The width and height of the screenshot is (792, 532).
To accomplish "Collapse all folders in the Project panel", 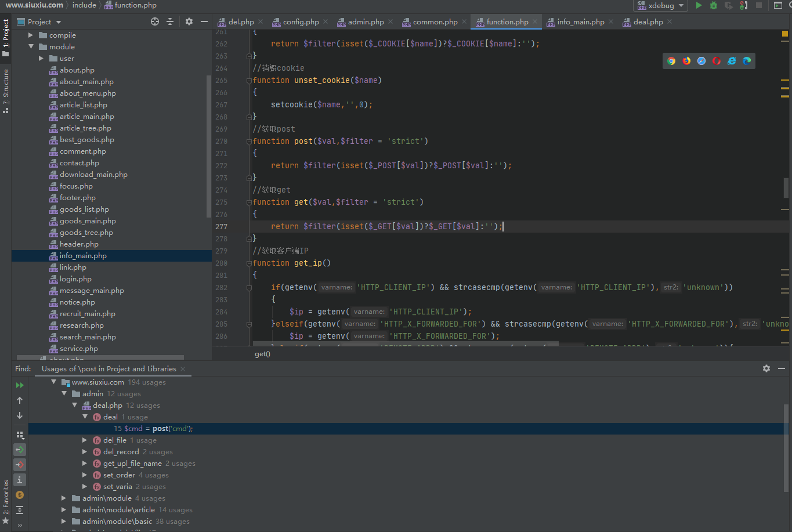I will click(x=170, y=21).
